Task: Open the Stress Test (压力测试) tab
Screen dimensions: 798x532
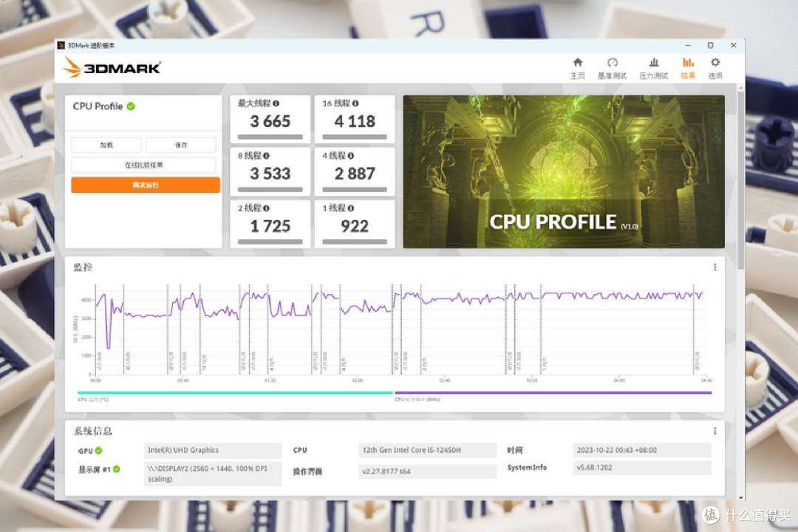Action: pyautogui.click(x=653, y=69)
